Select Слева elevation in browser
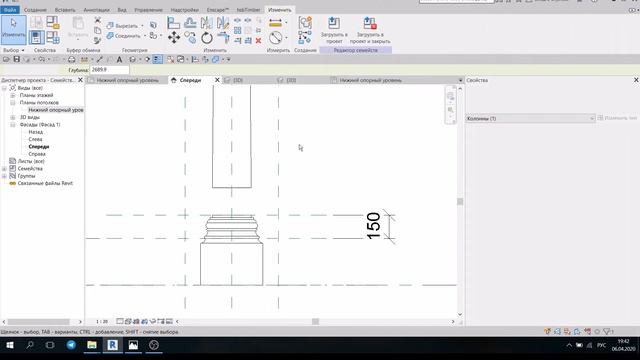Viewport: 640px width, 360px height. tap(36, 139)
